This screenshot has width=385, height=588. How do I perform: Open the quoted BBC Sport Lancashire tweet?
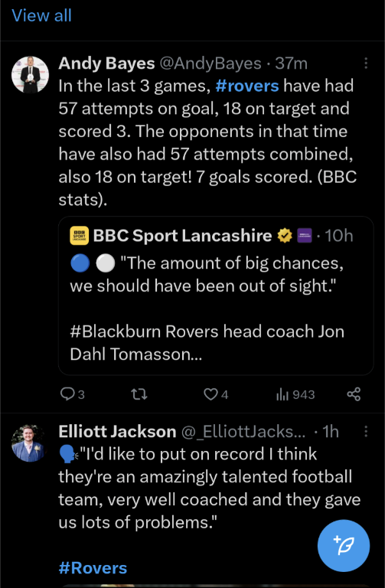pyautogui.click(x=216, y=296)
